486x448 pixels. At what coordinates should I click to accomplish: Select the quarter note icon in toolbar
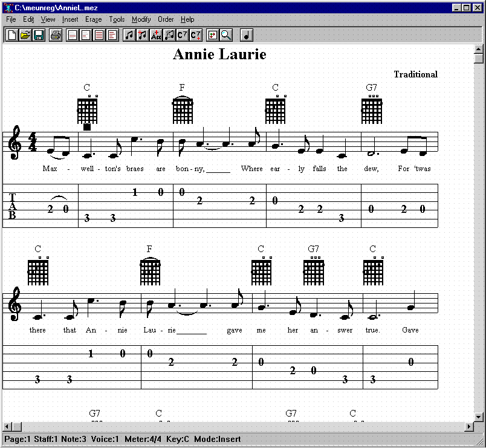click(x=247, y=35)
